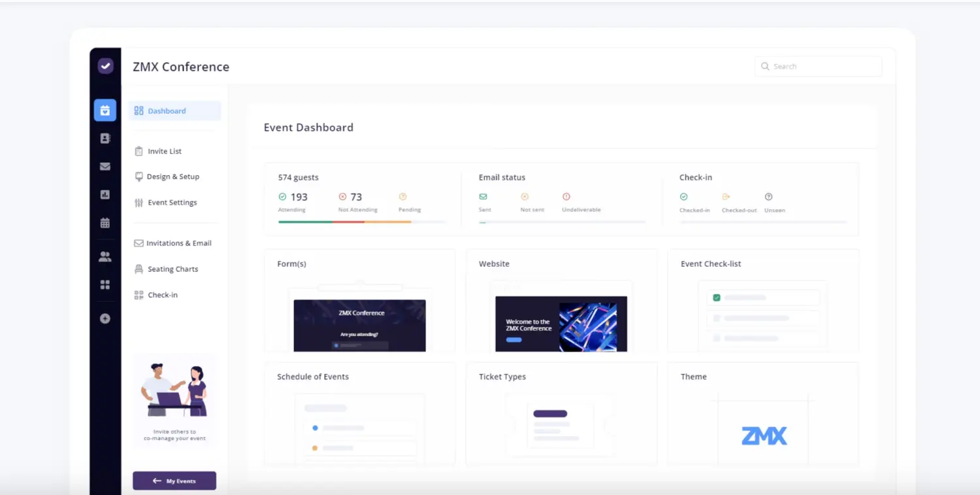Open the four-squares apps icon in sidebar
This screenshot has height=495, width=980.
click(105, 285)
